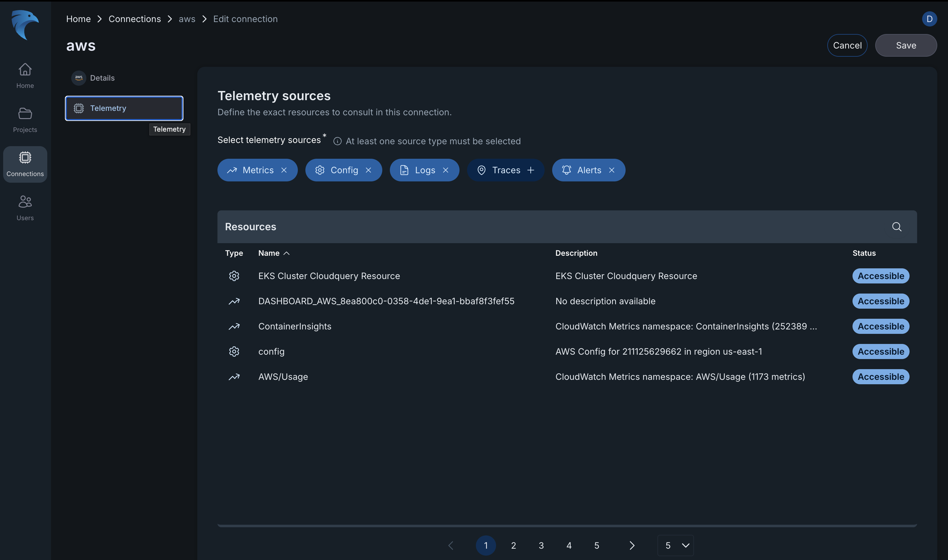Select the Projects icon in the sidebar
The height and width of the screenshot is (560, 948).
[25, 119]
